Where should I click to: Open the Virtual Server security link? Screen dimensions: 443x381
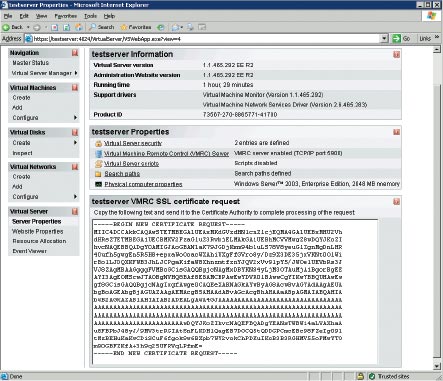point(133,143)
